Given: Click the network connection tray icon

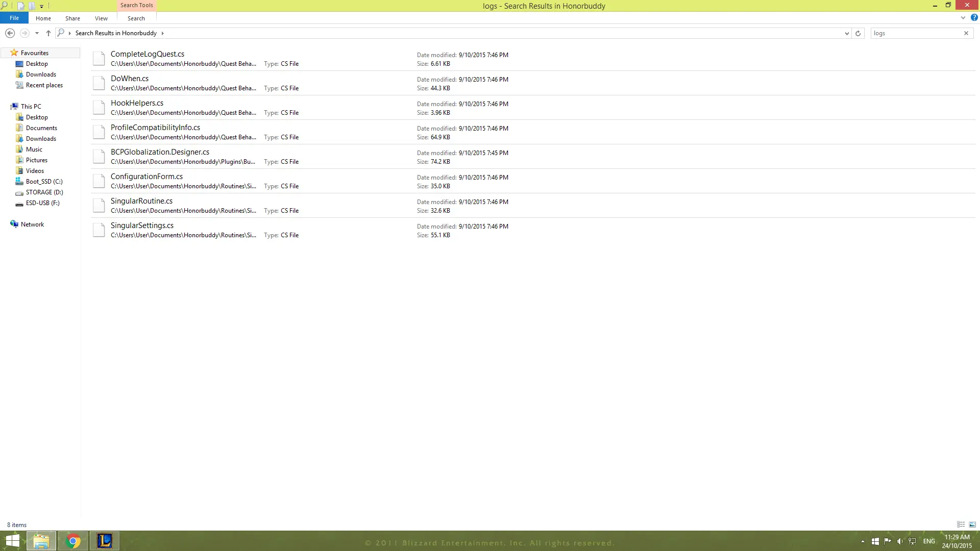Looking at the screenshot, I should point(912,541).
